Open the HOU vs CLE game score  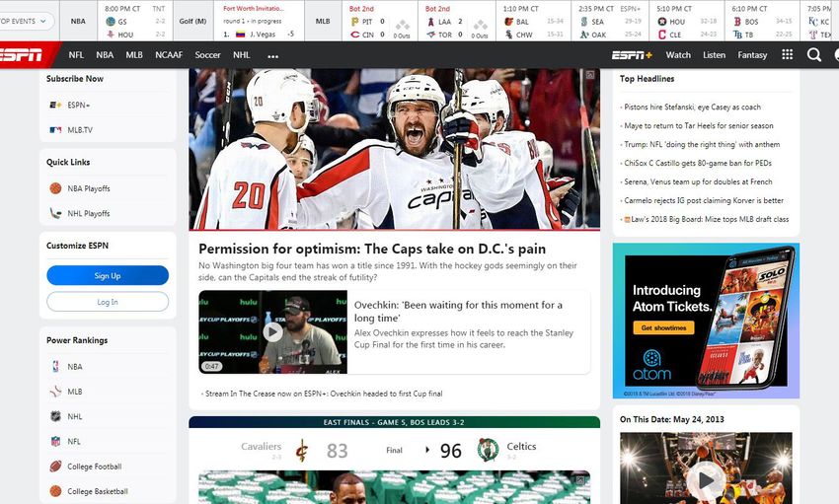click(687, 22)
